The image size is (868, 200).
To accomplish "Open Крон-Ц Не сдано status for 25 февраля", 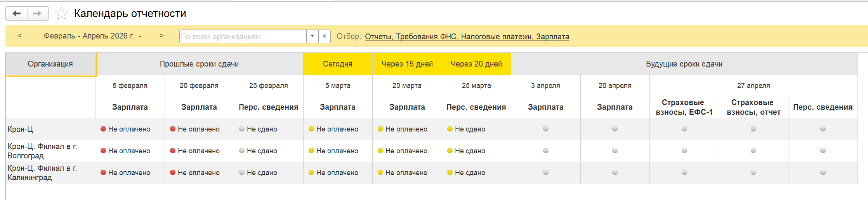I will click(x=258, y=129).
